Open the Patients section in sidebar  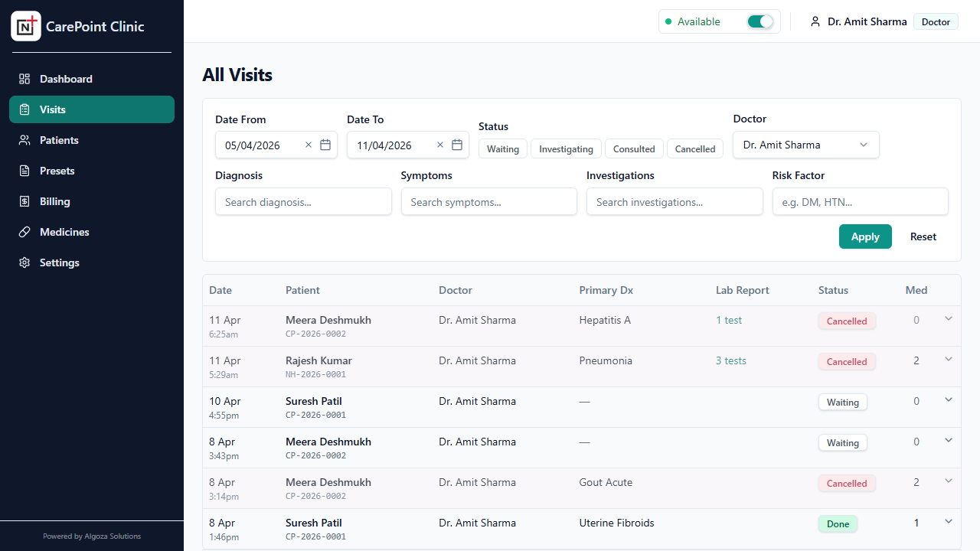pos(59,140)
